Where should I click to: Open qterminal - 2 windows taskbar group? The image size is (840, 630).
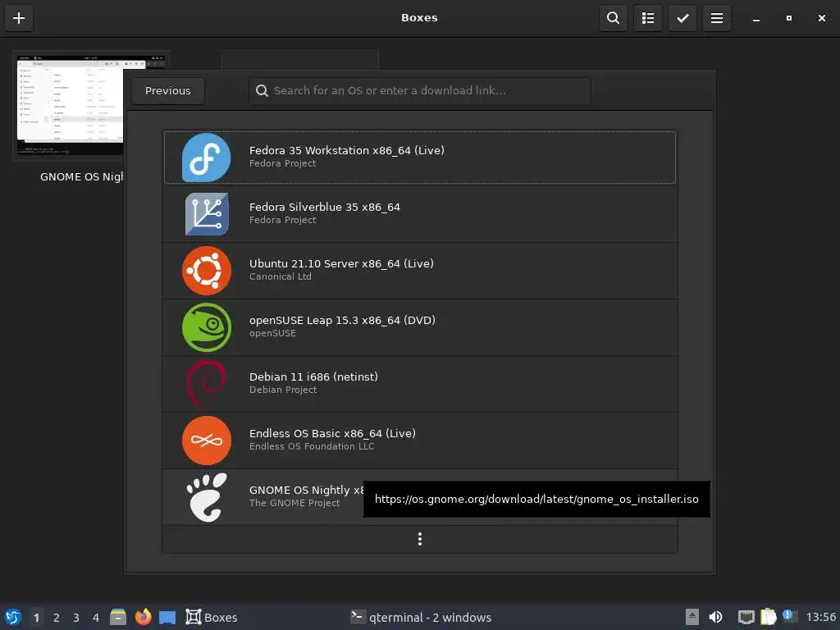point(421,617)
